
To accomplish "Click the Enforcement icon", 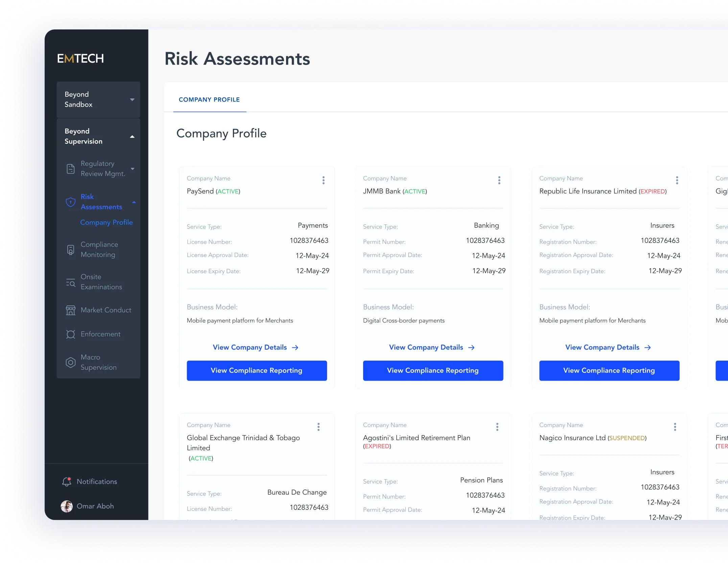I will [x=71, y=334].
